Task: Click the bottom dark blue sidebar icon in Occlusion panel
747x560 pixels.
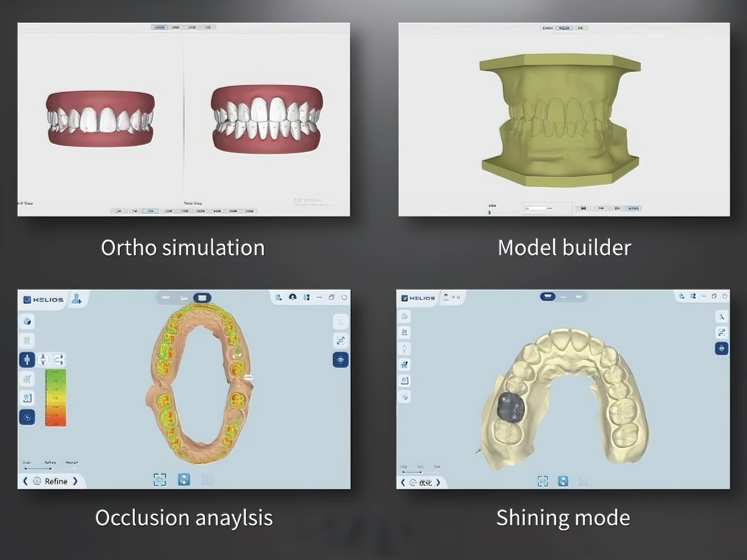Action: [x=27, y=417]
